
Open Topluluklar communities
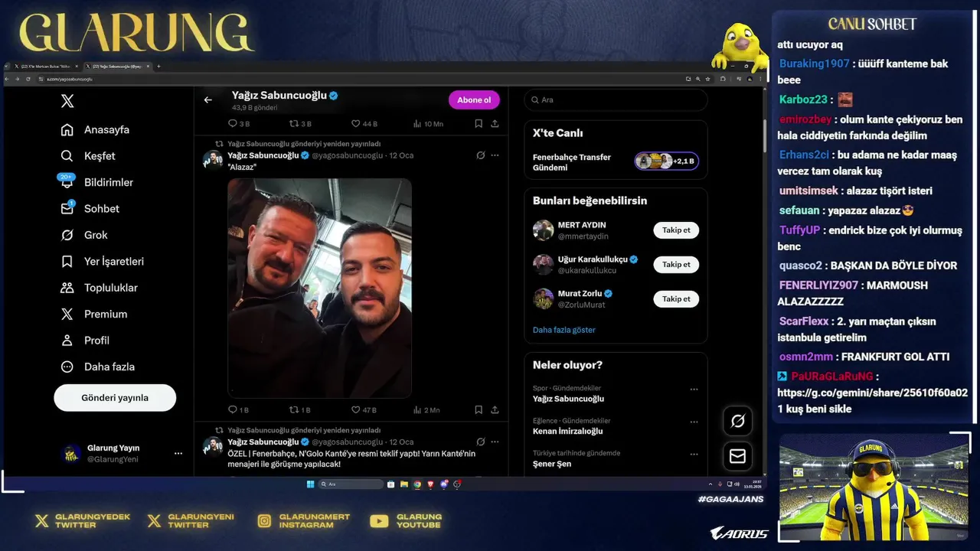point(100,288)
